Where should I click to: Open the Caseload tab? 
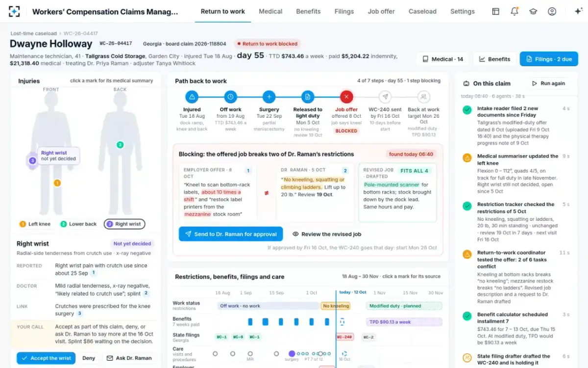(x=422, y=11)
